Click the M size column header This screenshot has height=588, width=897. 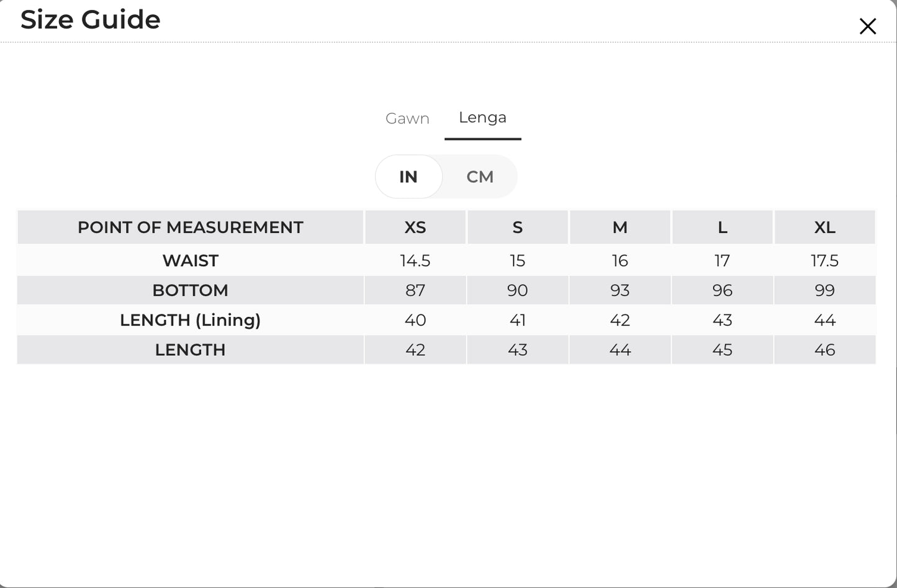(620, 227)
